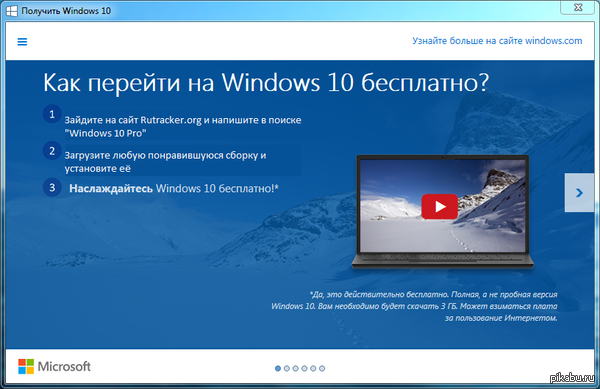Open the hamburger menu icon

[22, 42]
